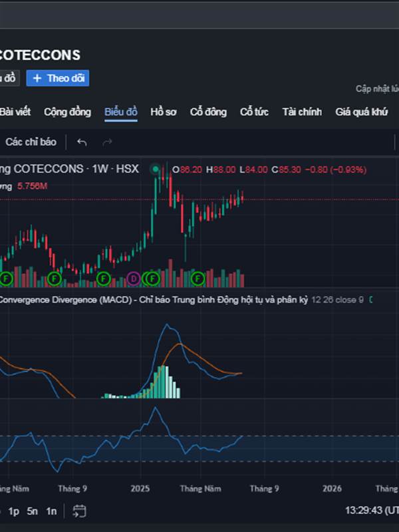The height and width of the screenshot is (532, 399).
Task: Go to the Cổ đông tab
Action: (x=208, y=112)
